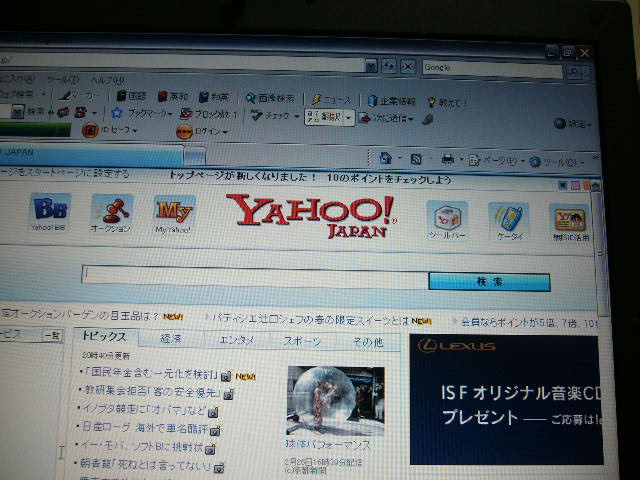Image resolution: width=640 pixels, height=480 pixels.
Task: Click the 企業情報 toolbar button
Action: [x=391, y=100]
